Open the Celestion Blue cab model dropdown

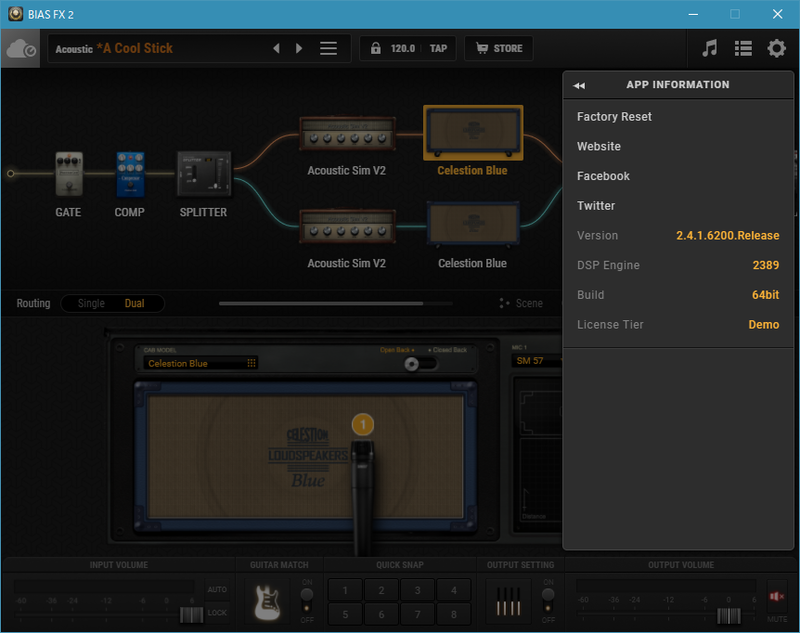tap(201, 363)
